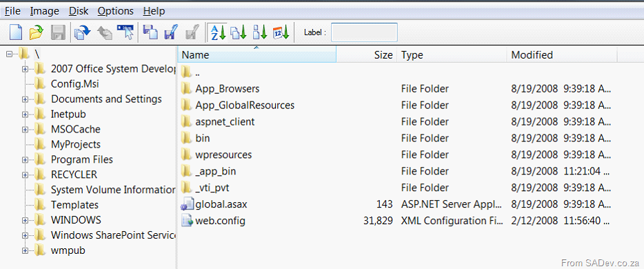This screenshot has height=269, width=644.
Task: Click the parent directory '..' folder icon
Action: pyautogui.click(x=186, y=72)
